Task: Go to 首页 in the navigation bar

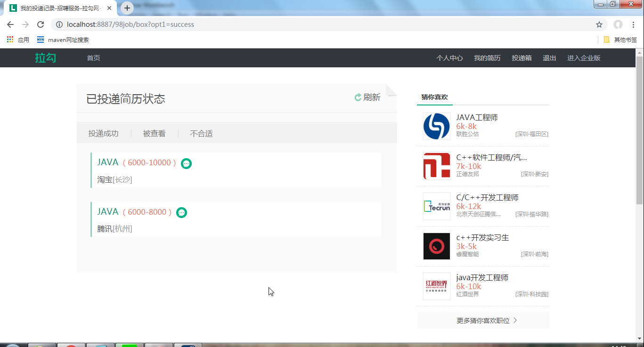Action: pos(93,58)
